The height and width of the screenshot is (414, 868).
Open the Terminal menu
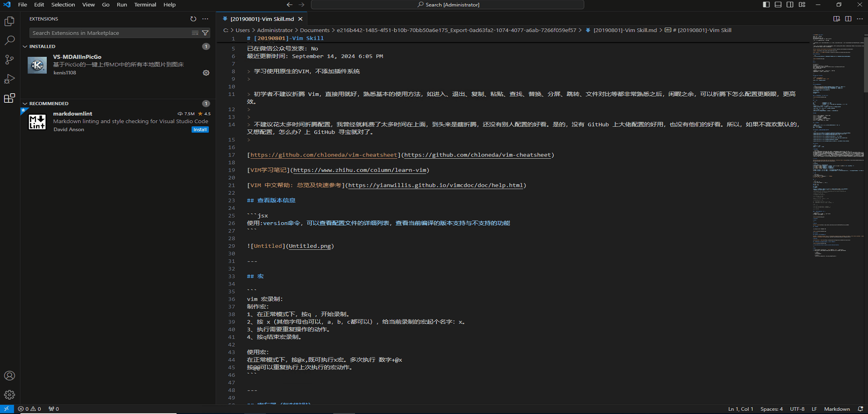click(x=145, y=5)
